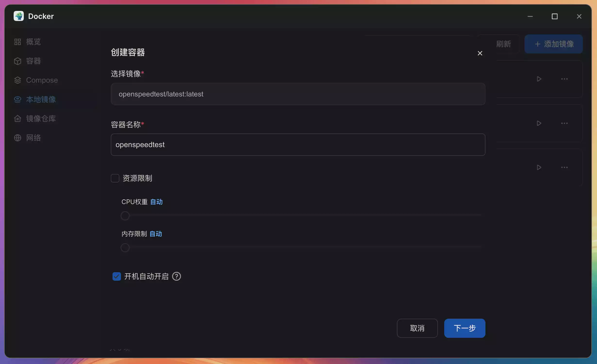Click the help icon beside 开机自动开启
The image size is (597, 364).
click(x=176, y=276)
